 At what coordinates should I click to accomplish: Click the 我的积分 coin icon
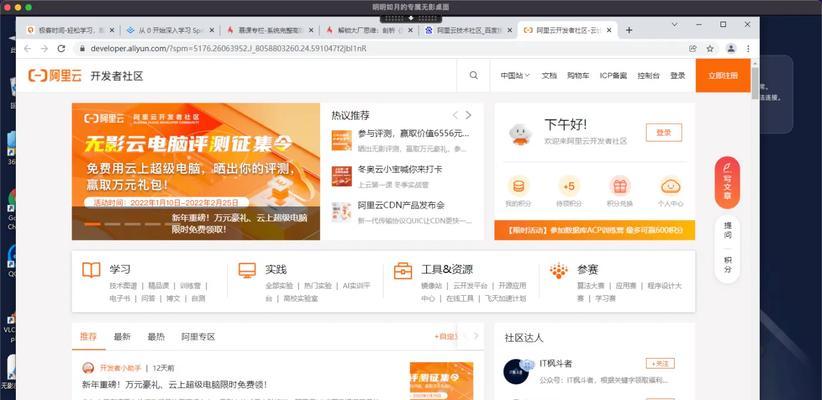pos(518,186)
